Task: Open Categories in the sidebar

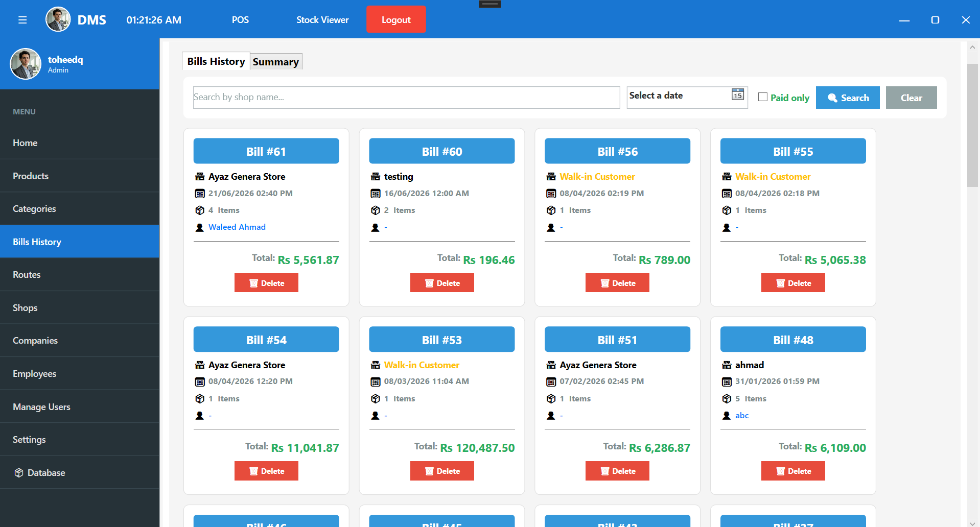Action: click(x=80, y=209)
